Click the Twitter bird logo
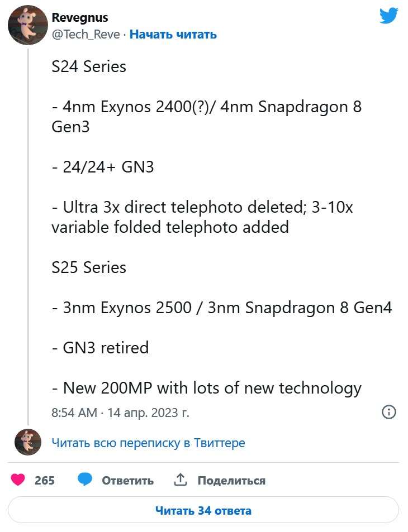 pyautogui.click(x=388, y=16)
